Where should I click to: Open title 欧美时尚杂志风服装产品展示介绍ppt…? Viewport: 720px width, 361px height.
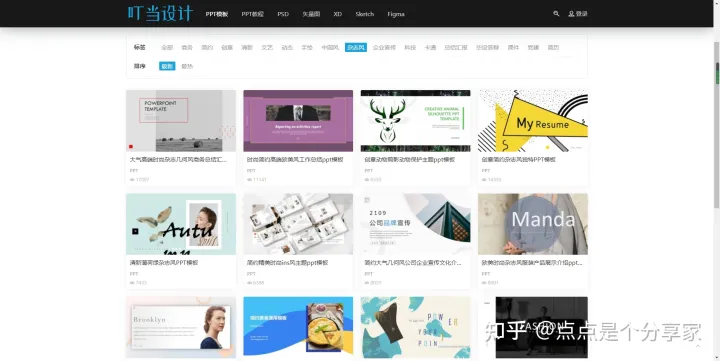[532, 263]
